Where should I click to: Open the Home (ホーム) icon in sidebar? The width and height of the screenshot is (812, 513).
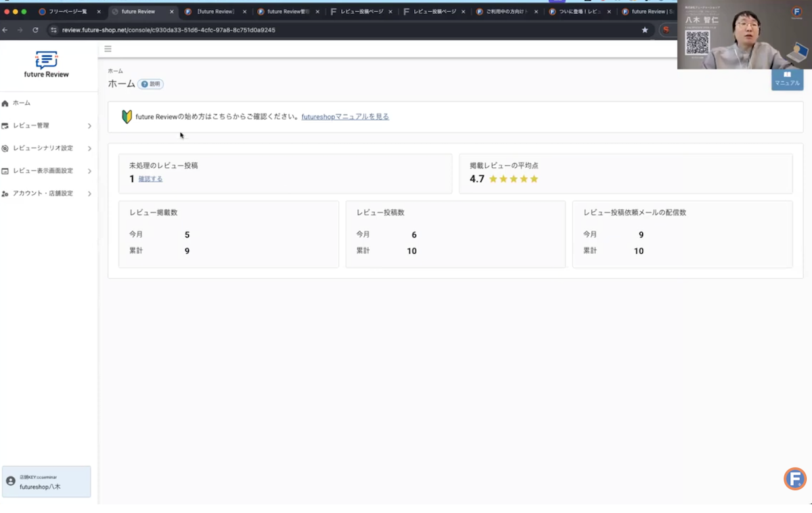pyautogui.click(x=12, y=103)
